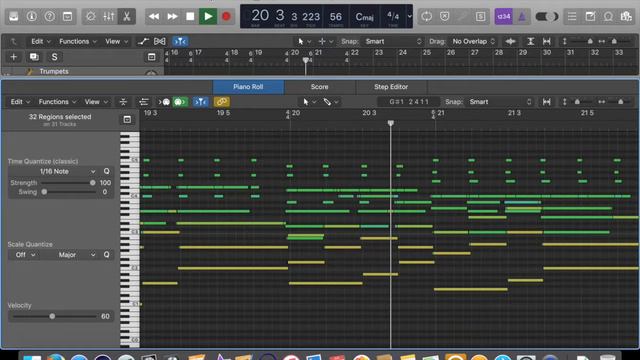
Task: Switch to the Score tab
Action: point(320,87)
